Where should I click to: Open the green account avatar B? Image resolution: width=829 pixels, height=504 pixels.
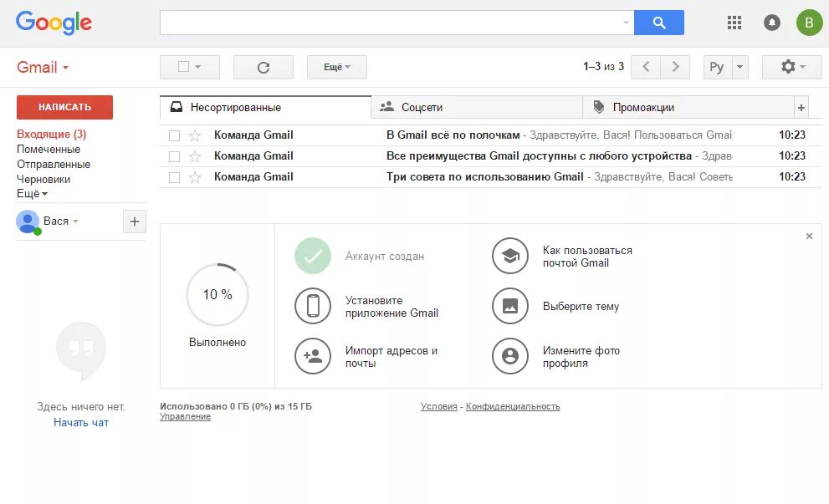(x=809, y=23)
